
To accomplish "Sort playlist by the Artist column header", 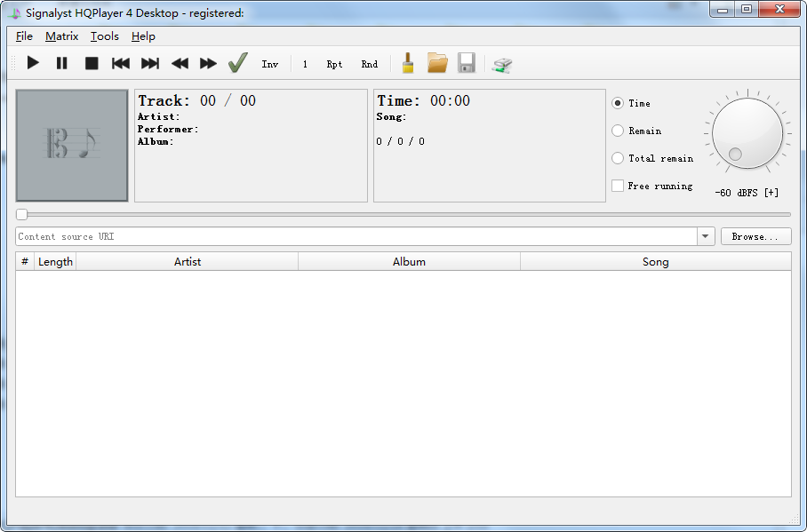I will pyautogui.click(x=188, y=261).
